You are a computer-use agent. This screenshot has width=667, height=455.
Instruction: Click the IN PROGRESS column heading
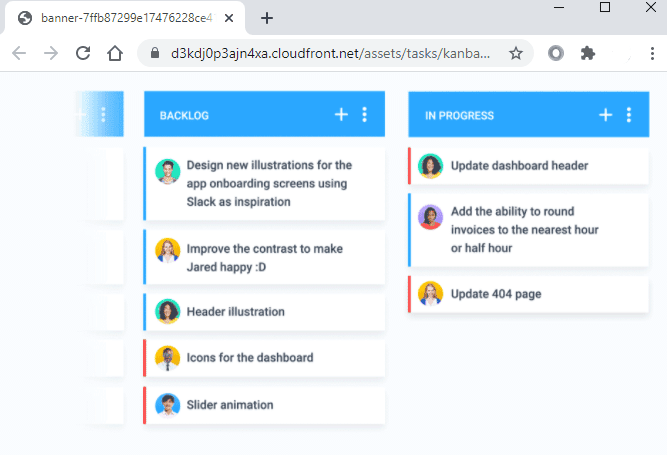click(x=459, y=116)
